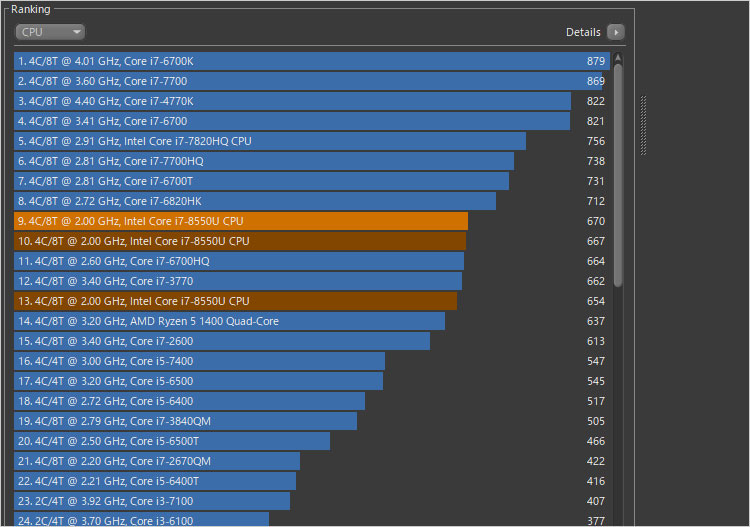The width and height of the screenshot is (750, 527).
Task: Click the score 879
Action: click(x=596, y=61)
